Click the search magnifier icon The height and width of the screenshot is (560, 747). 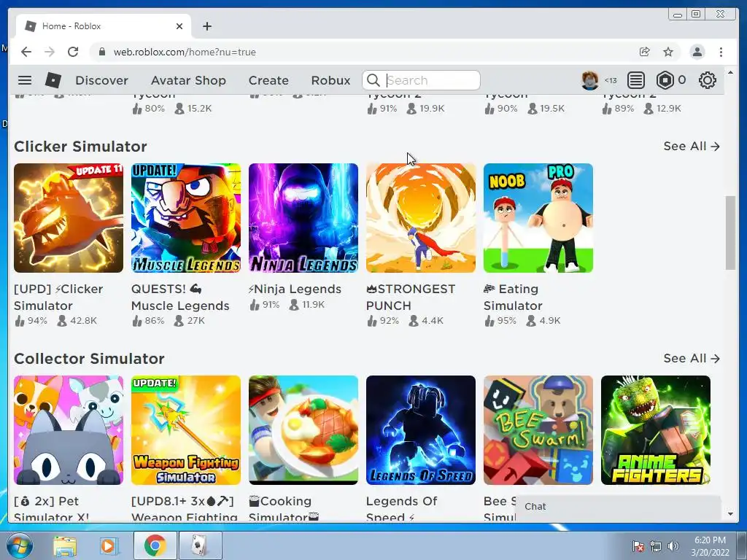[x=373, y=80]
